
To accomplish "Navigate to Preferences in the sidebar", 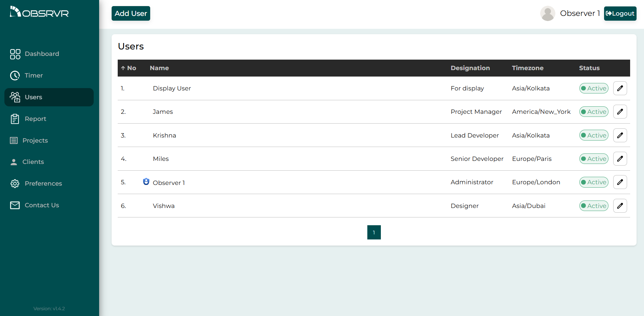I will click(43, 184).
